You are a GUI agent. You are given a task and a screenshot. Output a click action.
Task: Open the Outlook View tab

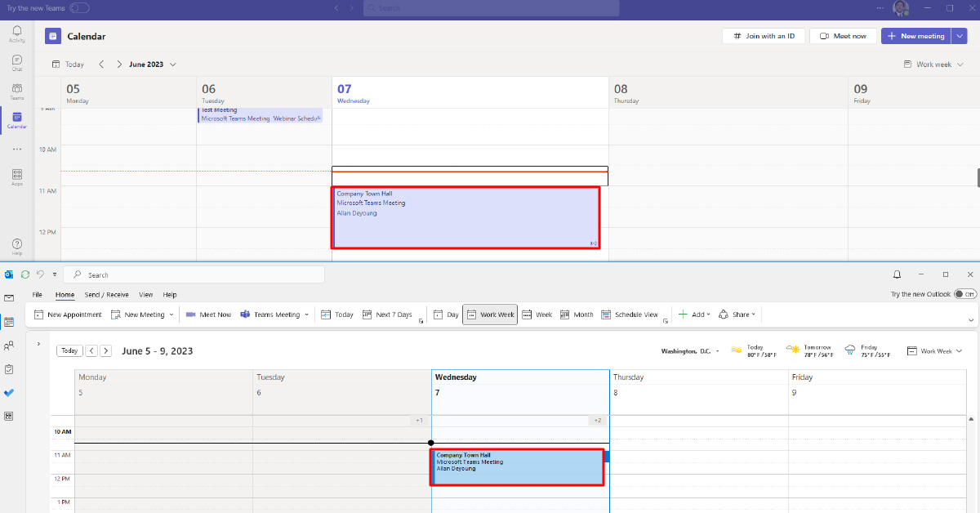click(x=145, y=294)
